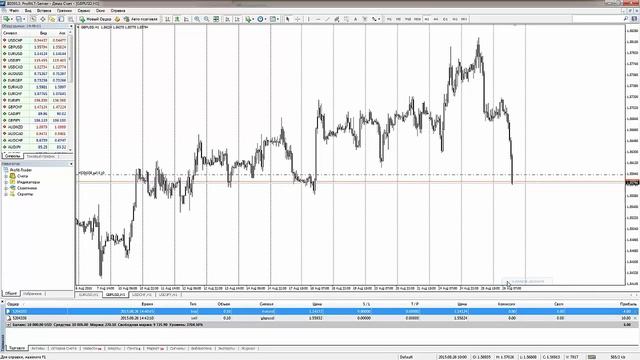
Task: Select the equidistant channel tool
Action: pos(337,19)
